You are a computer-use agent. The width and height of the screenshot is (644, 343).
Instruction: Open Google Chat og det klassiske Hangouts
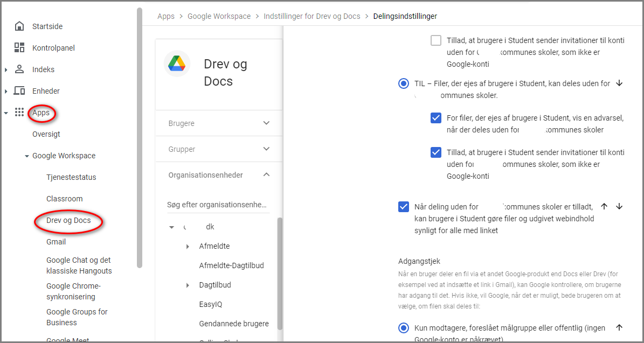pyautogui.click(x=79, y=265)
